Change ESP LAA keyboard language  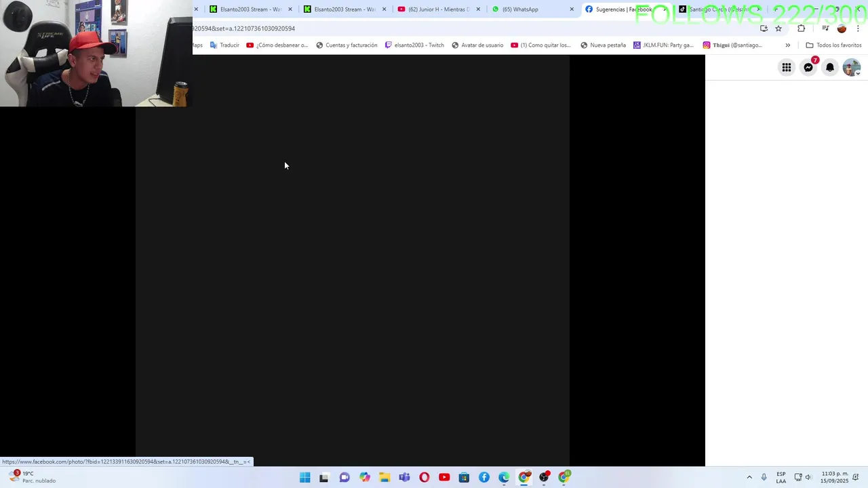(x=781, y=477)
